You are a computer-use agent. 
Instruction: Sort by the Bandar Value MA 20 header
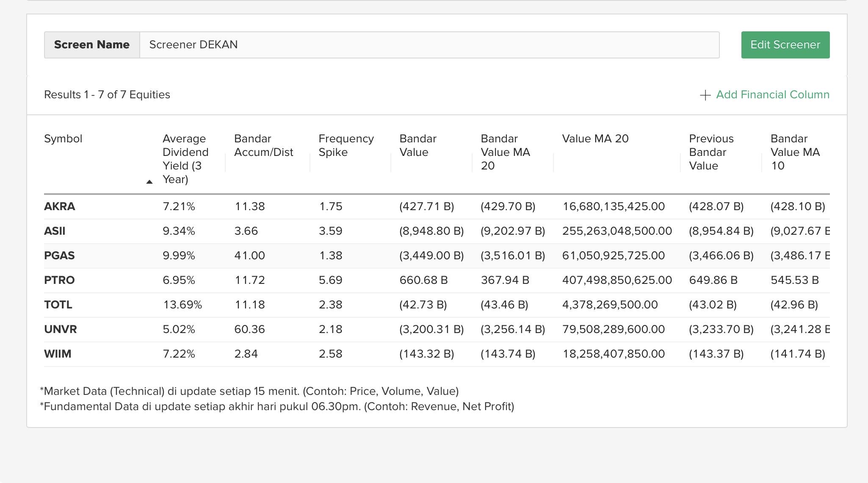click(505, 152)
